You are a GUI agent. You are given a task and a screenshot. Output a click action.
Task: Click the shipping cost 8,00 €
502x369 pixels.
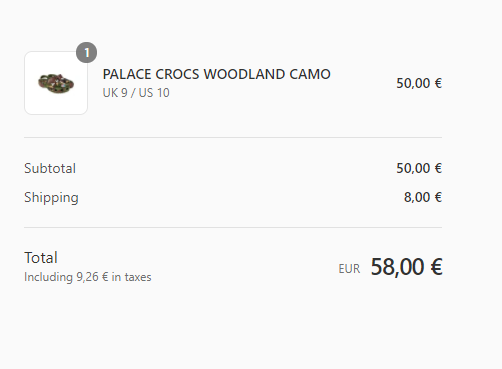423,197
